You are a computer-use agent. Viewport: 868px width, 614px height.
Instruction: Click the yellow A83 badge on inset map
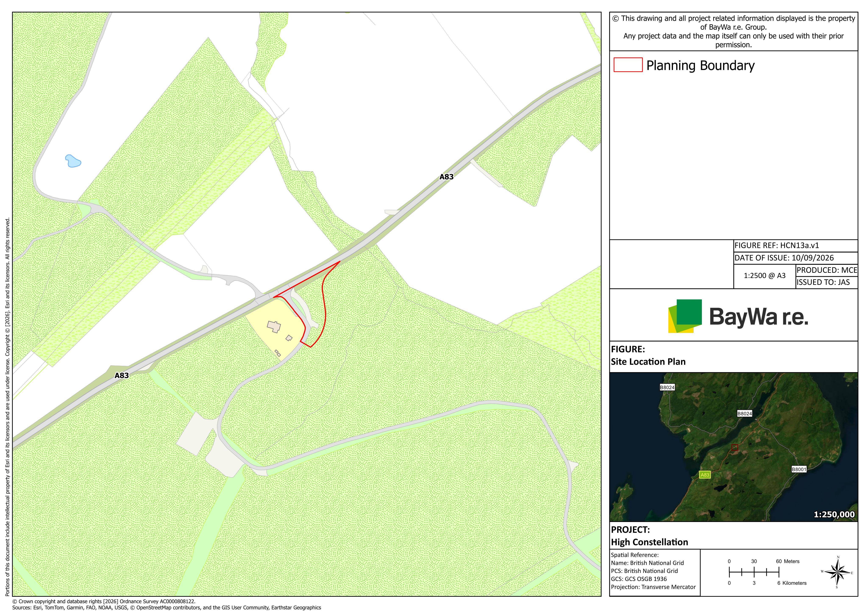point(705,475)
